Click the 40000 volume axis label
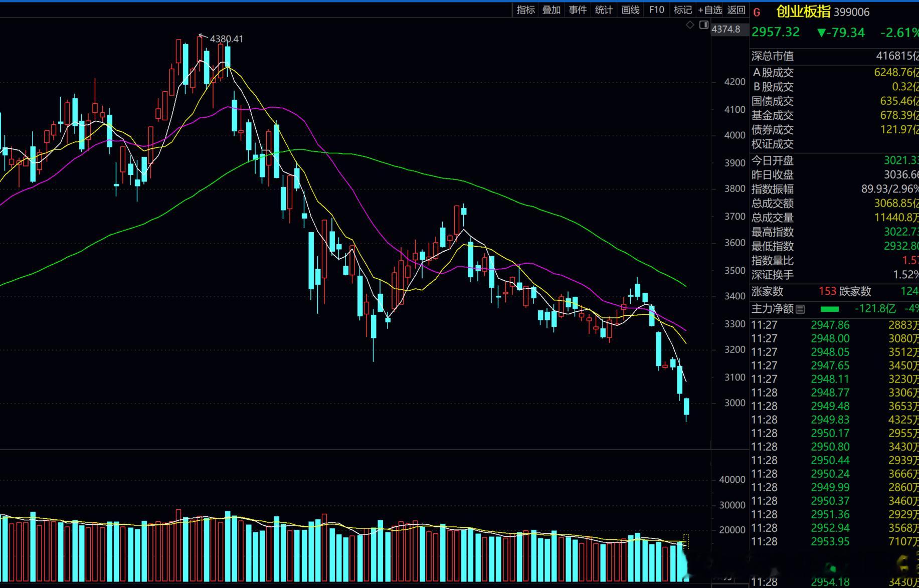919x588 pixels. [732, 480]
